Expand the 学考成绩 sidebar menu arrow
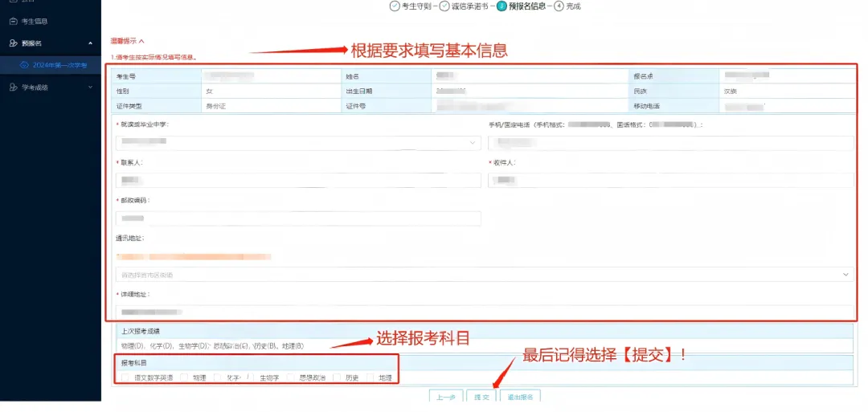 pyautogui.click(x=90, y=88)
